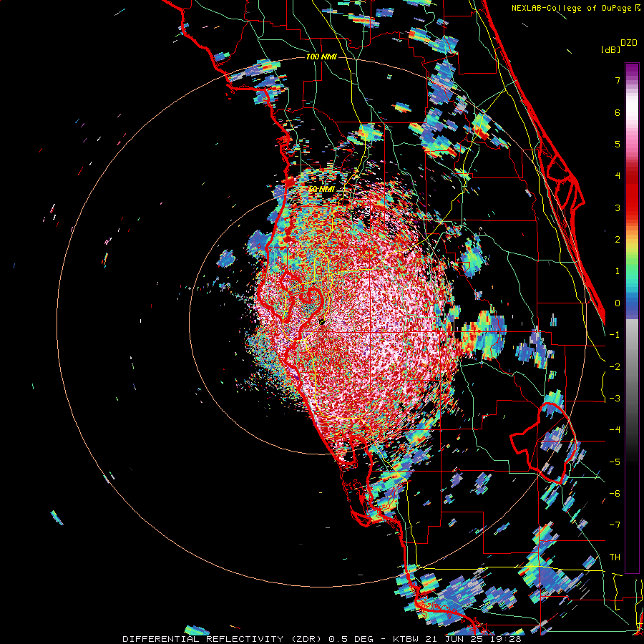Image resolution: width=644 pixels, height=644 pixels.
Task: Click the -2 value on the color scale
Action: coord(615,367)
